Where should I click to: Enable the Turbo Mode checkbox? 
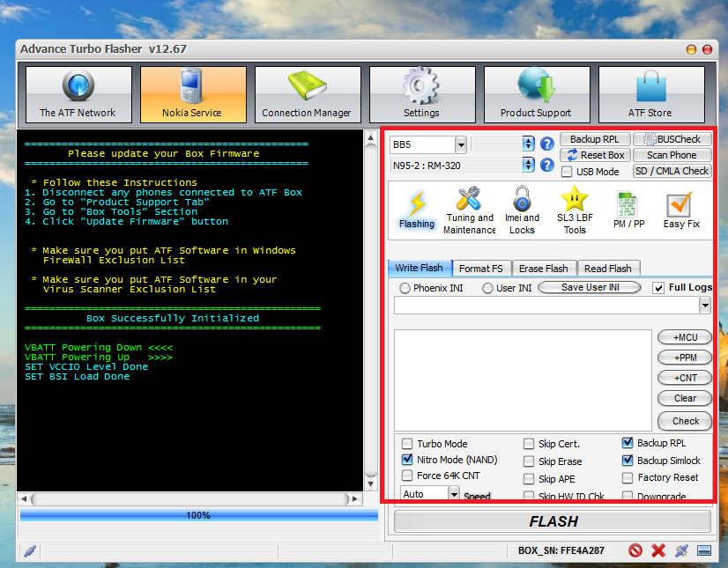pos(406,443)
